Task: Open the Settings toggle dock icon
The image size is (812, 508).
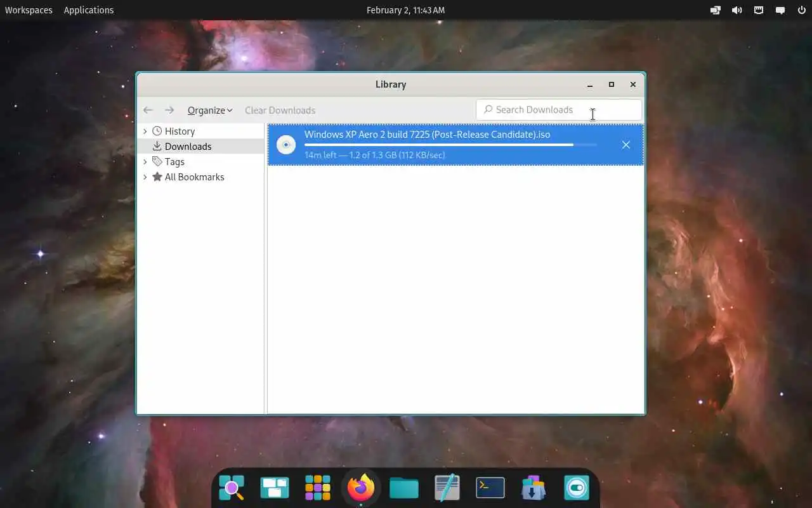Action: coord(577,488)
